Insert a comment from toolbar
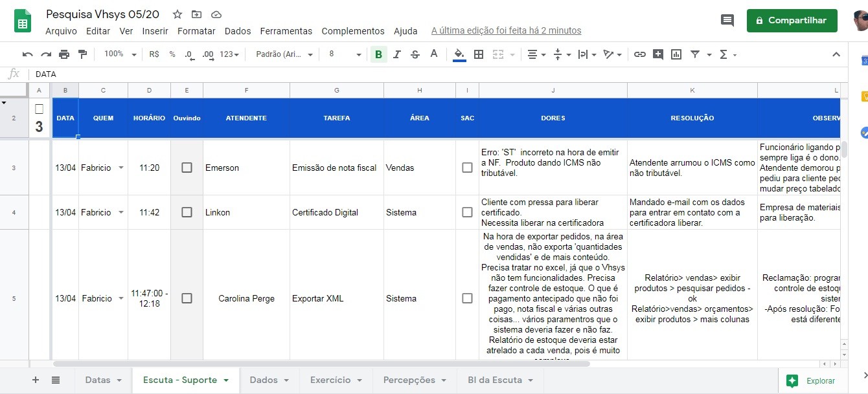The height and width of the screenshot is (394, 868). (x=658, y=54)
